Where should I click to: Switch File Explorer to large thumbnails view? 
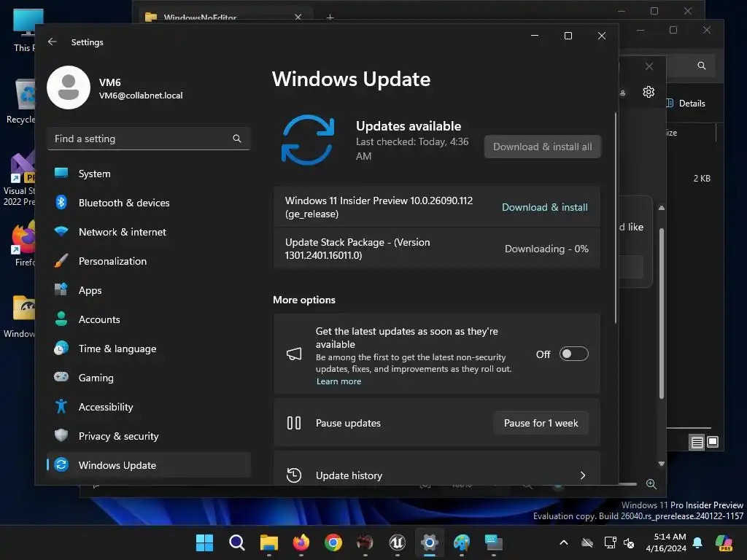click(x=713, y=442)
